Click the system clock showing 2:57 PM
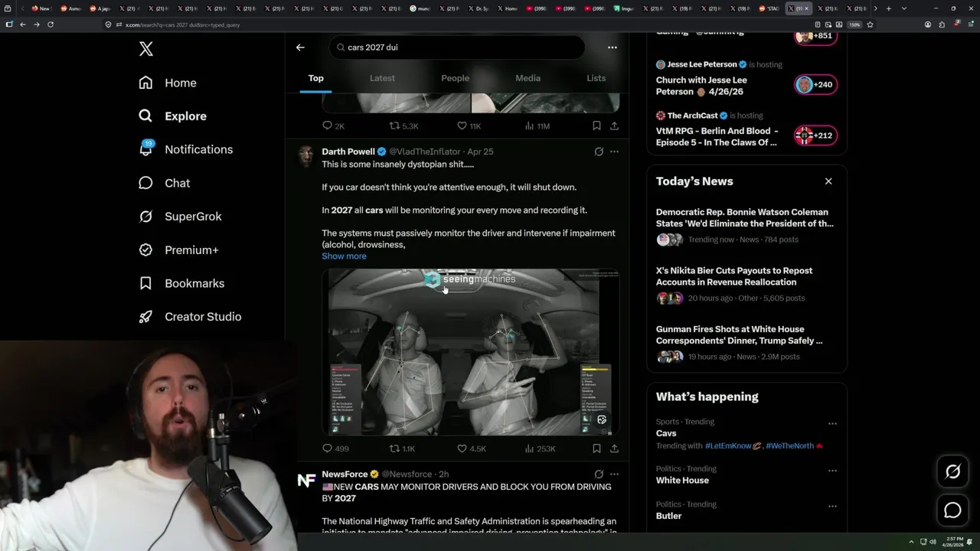 pos(955,541)
